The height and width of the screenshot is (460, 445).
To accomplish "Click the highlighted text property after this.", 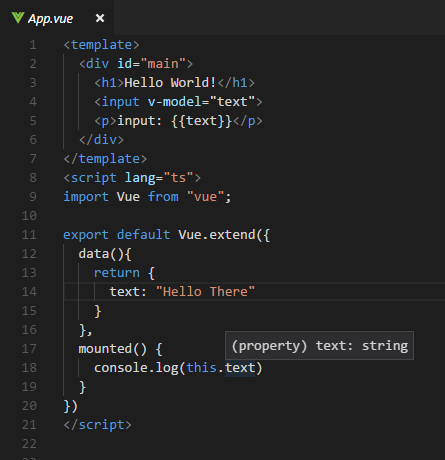I will (x=240, y=368).
